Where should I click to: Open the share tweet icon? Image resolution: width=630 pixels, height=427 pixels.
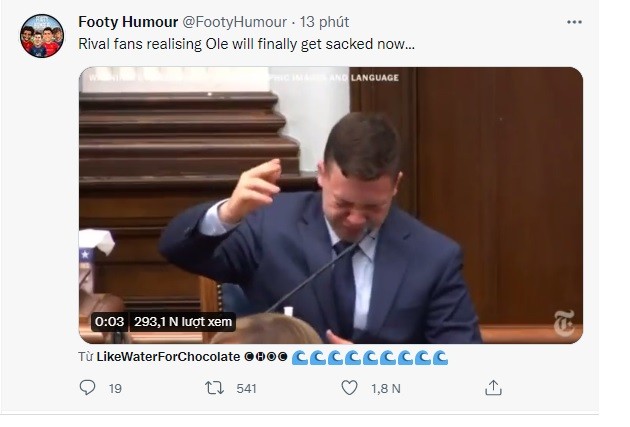click(492, 388)
